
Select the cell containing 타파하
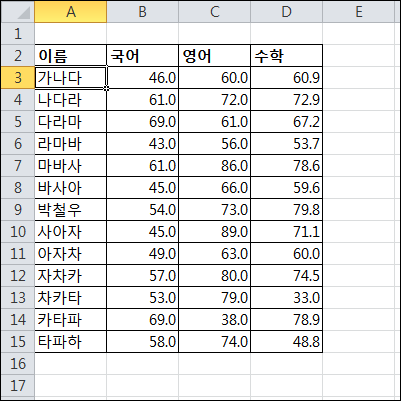[71, 342]
